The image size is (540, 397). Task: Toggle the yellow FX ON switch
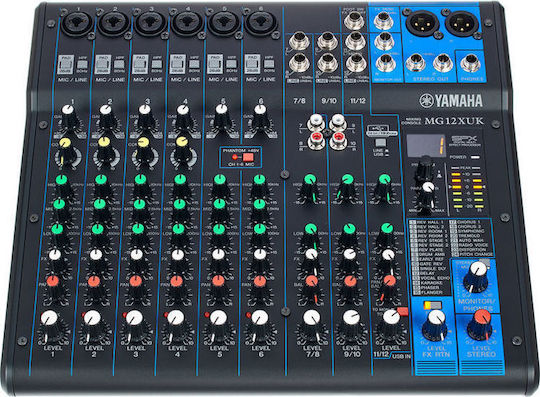(x=433, y=305)
